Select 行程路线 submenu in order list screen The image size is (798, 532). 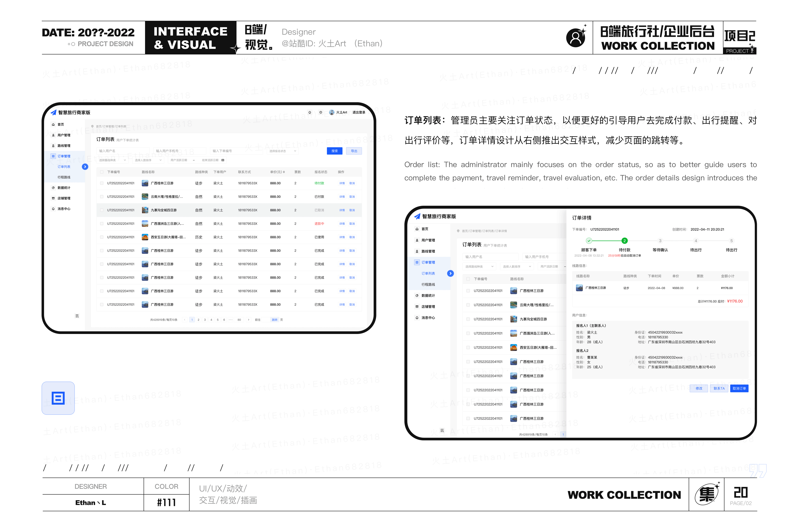click(64, 177)
